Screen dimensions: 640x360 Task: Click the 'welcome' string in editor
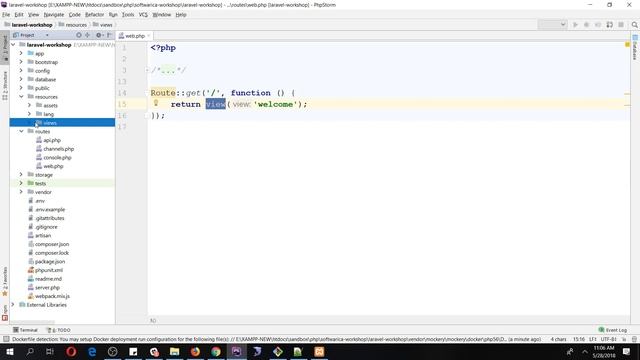tap(276, 104)
